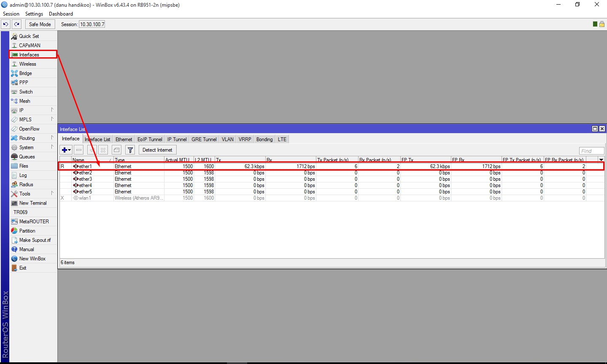Open the MetaROUTER menu
This screenshot has height=364, width=607.
[33, 222]
